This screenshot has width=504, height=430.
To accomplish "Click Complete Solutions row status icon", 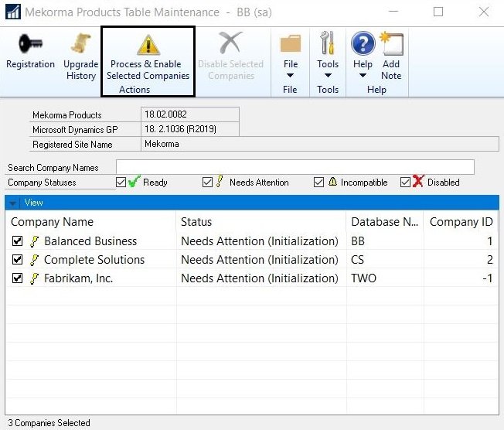I will pyautogui.click(x=34, y=260).
